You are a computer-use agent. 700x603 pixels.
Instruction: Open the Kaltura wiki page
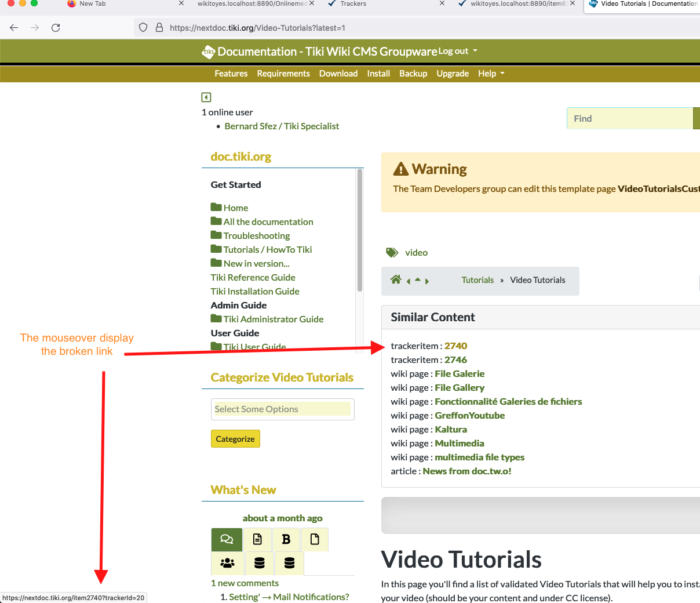(451, 429)
